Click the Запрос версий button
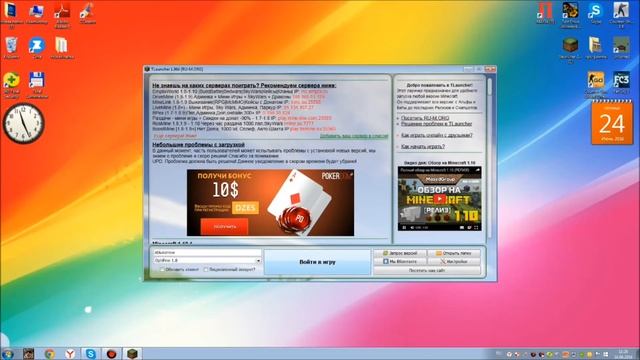 (x=400, y=253)
